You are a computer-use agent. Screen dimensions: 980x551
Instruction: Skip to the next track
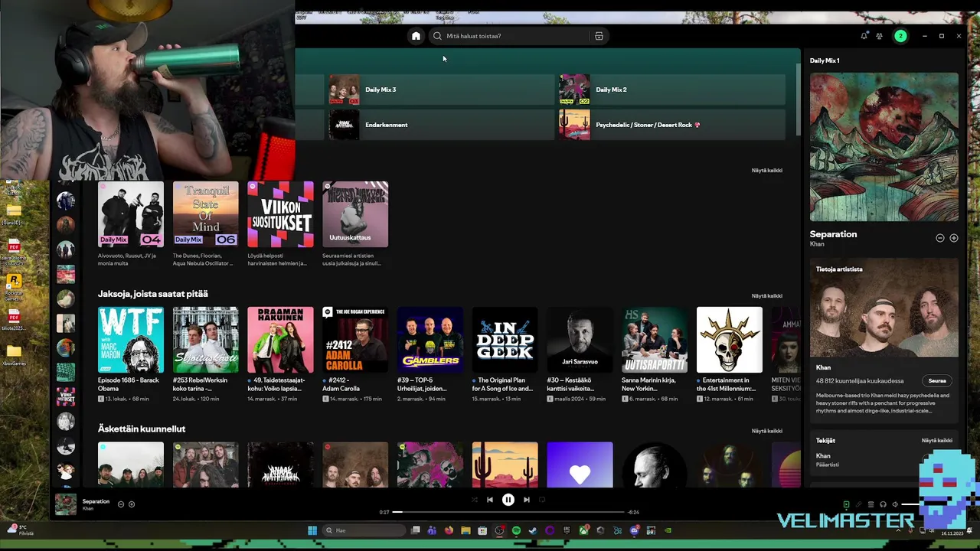tap(527, 500)
